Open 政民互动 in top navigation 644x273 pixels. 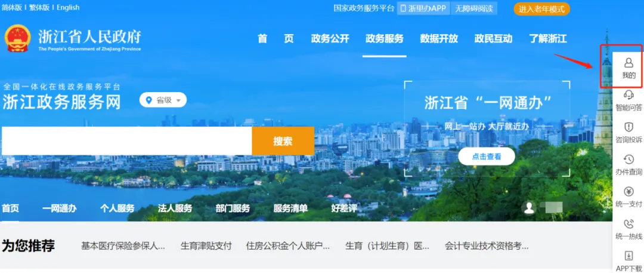pyautogui.click(x=493, y=39)
